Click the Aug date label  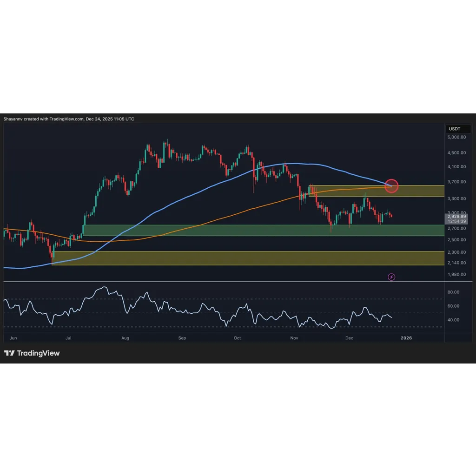(x=125, y=338)
